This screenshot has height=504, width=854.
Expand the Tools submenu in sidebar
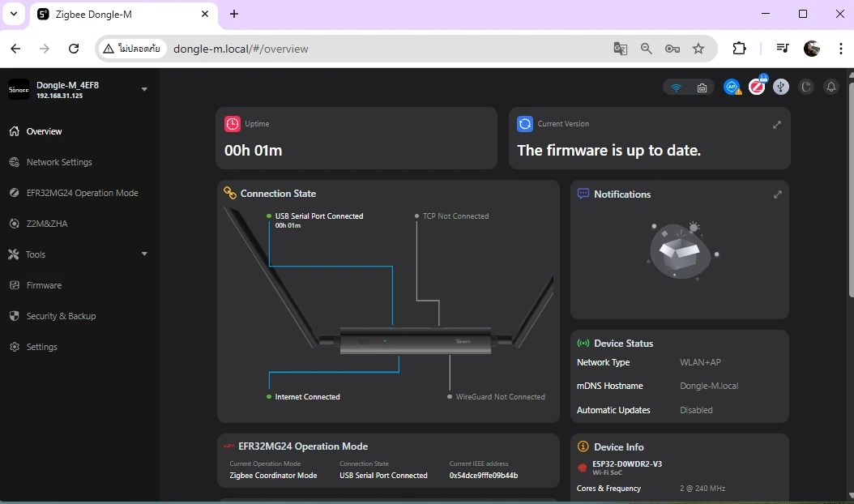(144, 254)
